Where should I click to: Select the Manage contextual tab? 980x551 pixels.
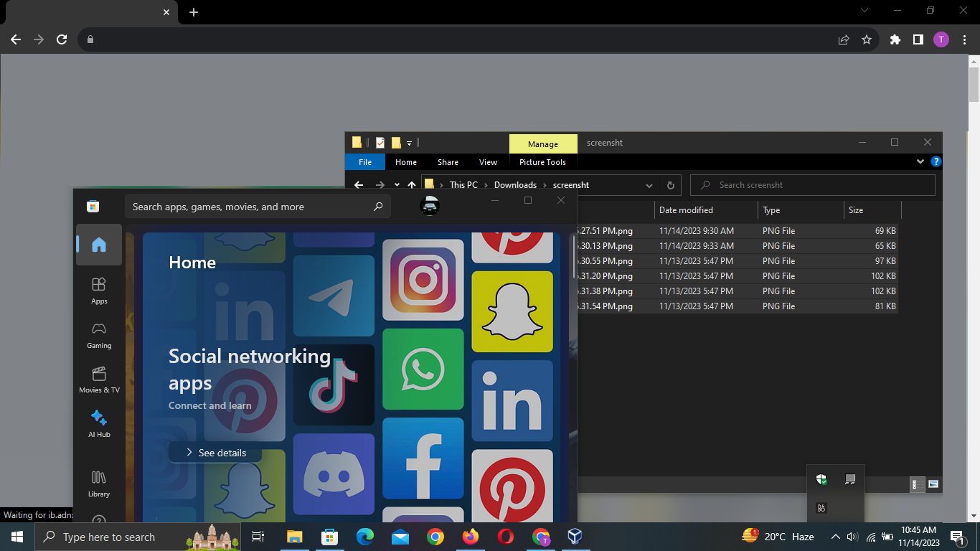(x=543, y=144)
